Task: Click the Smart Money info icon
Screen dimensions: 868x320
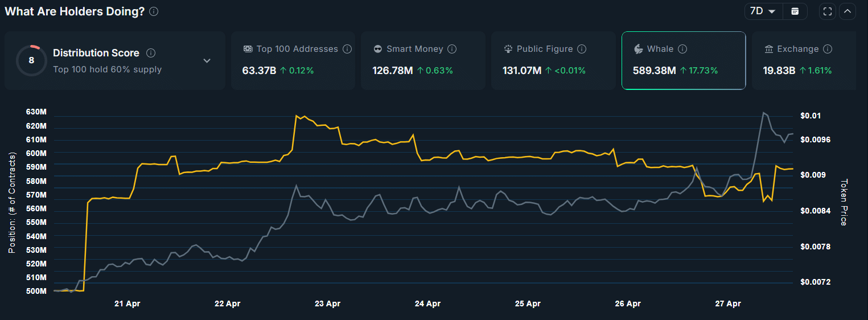Action: coord(452,49)
